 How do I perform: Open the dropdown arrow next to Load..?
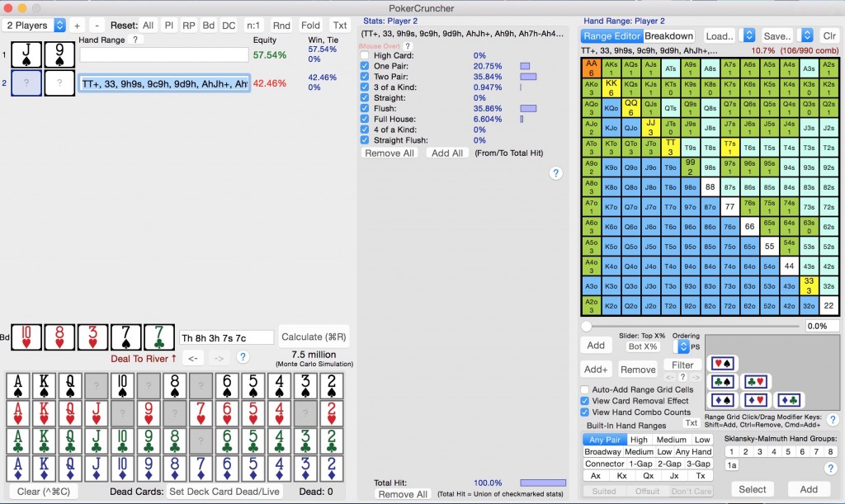(749, 35)
